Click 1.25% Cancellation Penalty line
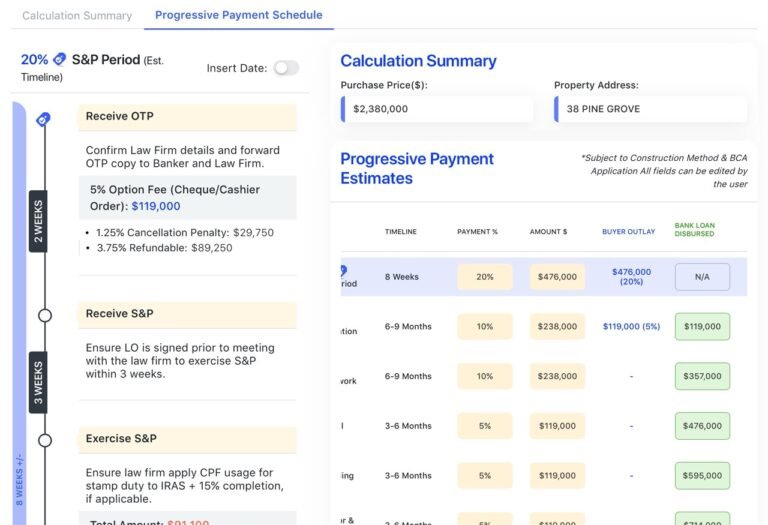 click(x=185, y=233)
